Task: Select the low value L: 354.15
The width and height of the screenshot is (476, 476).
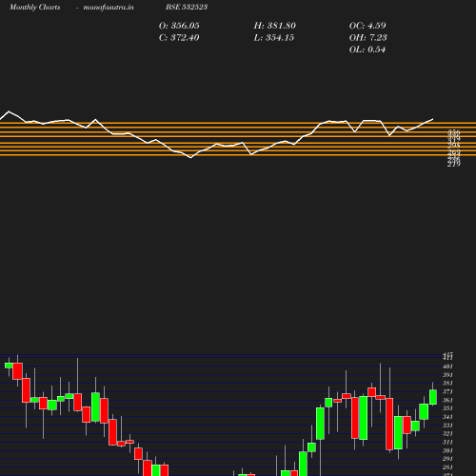Action: tap(274, 38)
